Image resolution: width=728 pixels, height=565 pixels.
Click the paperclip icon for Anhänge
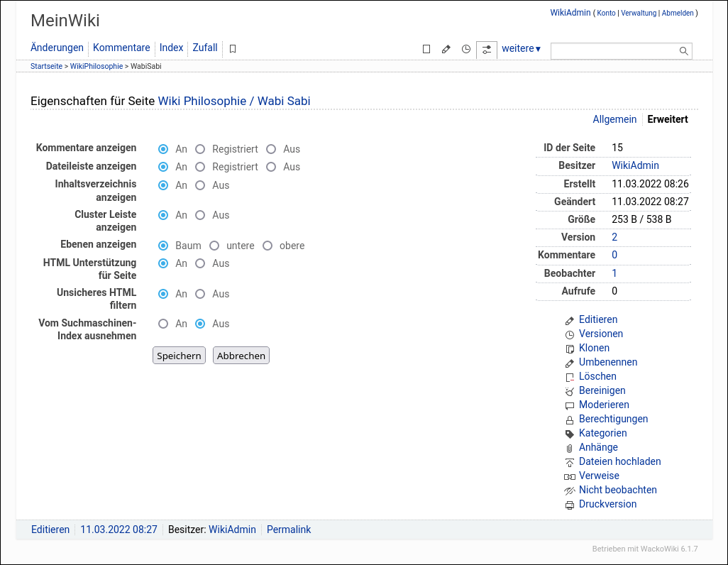click(569, 448)
